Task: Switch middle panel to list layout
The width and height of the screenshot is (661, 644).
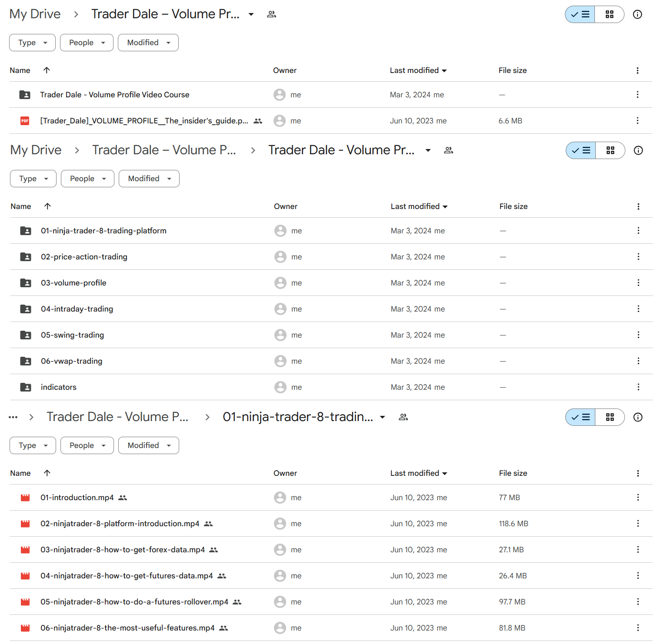Action: click(x=581, y=150)
